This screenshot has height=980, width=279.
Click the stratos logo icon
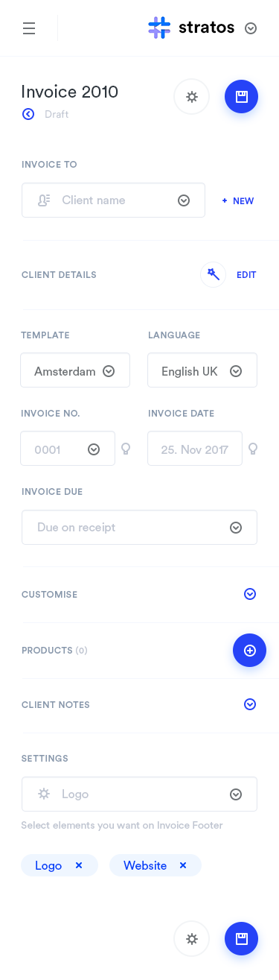click(159, 28)
